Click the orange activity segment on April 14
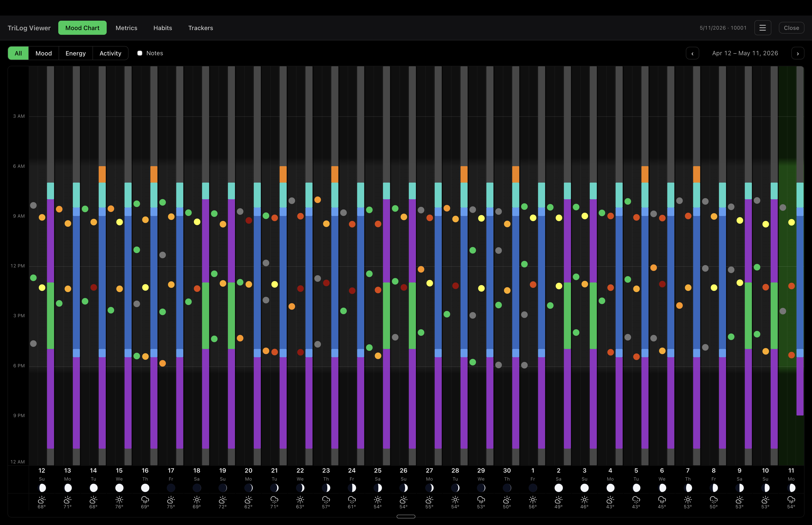Screen dimensions: 812x525 (x=102, y=174)
